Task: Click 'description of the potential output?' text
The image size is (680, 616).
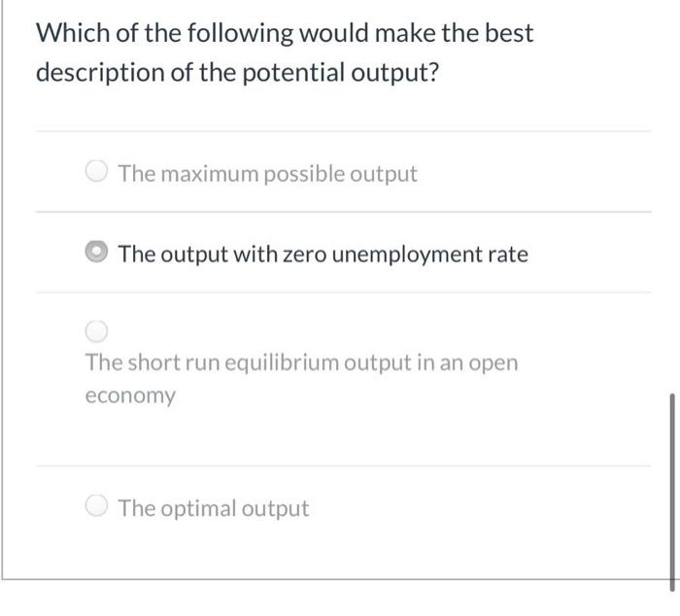Action: pyautogui.click(x=238, y=74)
